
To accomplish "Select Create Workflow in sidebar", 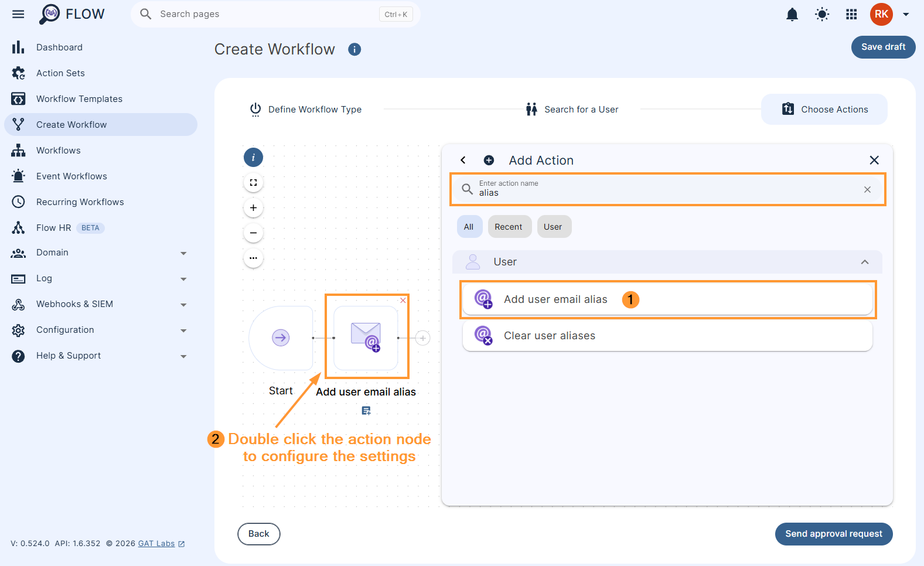I will [x=101, y=125].
